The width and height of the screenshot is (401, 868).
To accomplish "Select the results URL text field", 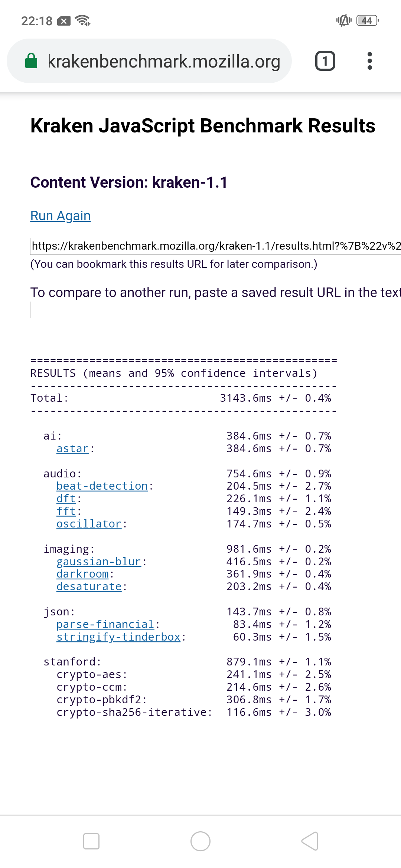I will 215,246.
